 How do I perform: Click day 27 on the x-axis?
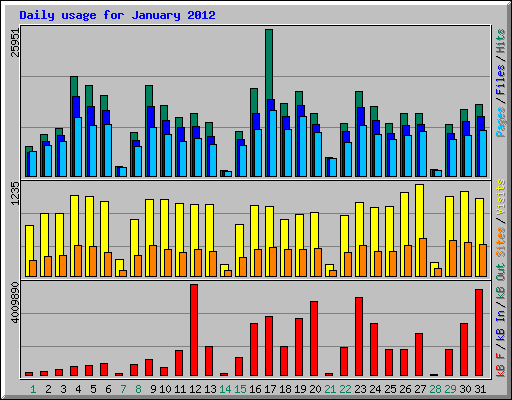pos(420,389)
